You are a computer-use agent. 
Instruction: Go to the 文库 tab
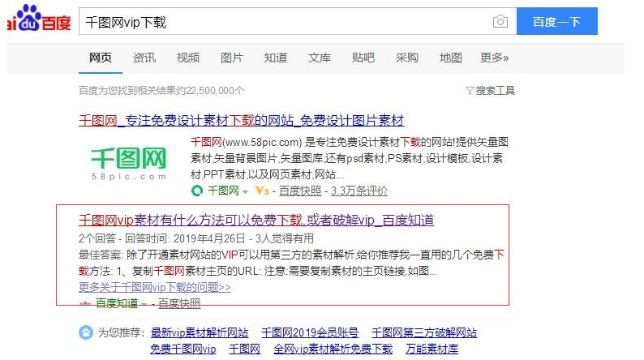(319, 58)
